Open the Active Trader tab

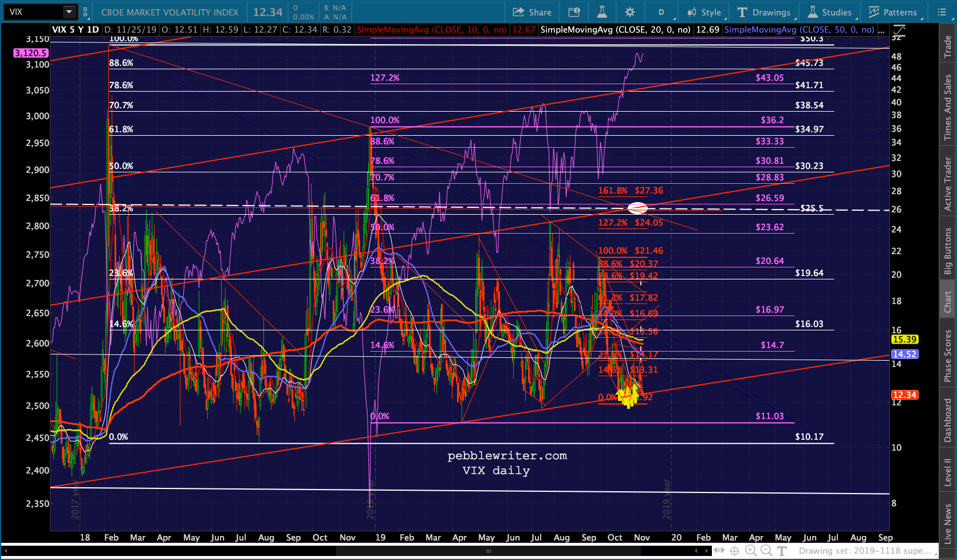click(x=948, y=184)
